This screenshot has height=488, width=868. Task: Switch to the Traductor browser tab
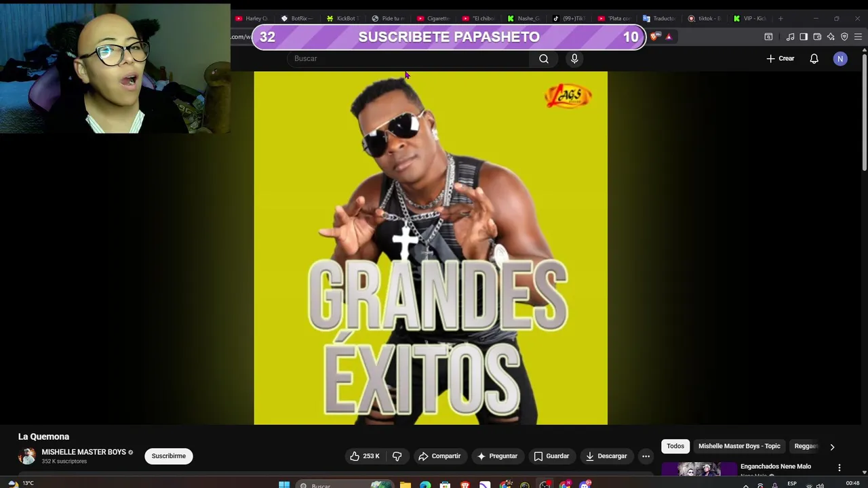659,18
